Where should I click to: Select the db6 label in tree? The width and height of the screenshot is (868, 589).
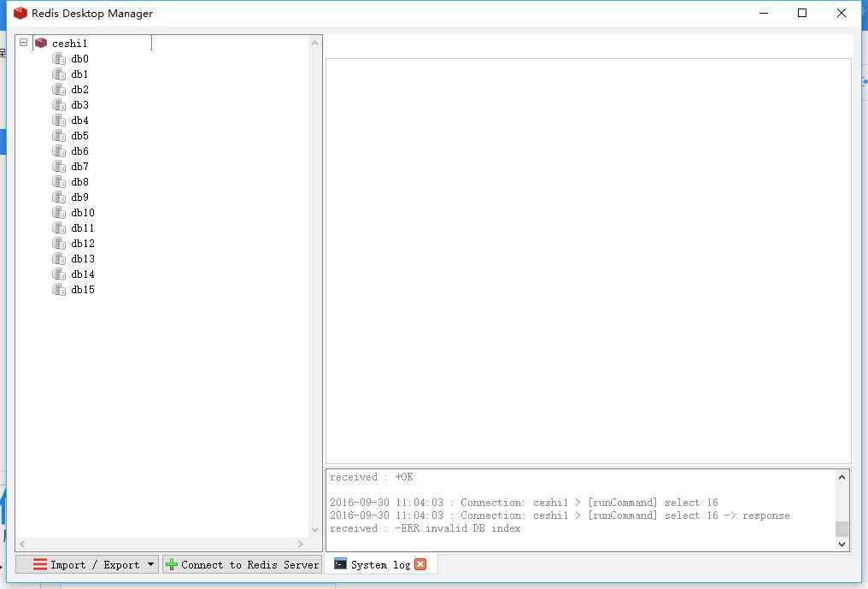79,151
